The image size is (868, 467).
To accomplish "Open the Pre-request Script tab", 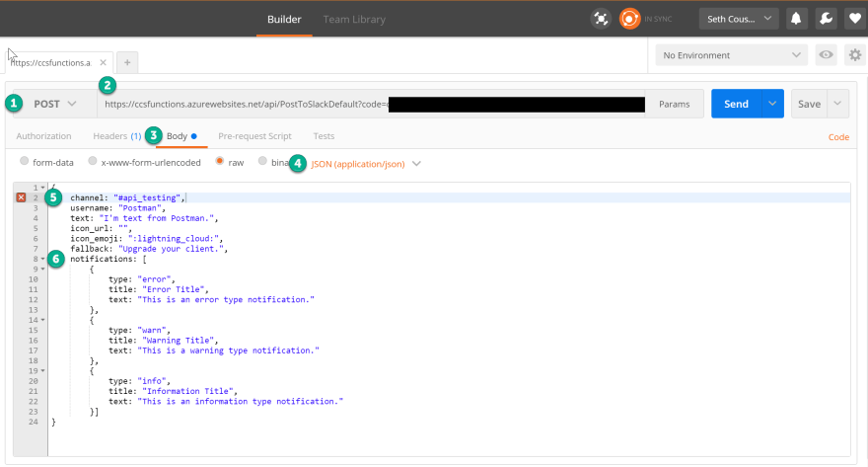I will (254, 136).
